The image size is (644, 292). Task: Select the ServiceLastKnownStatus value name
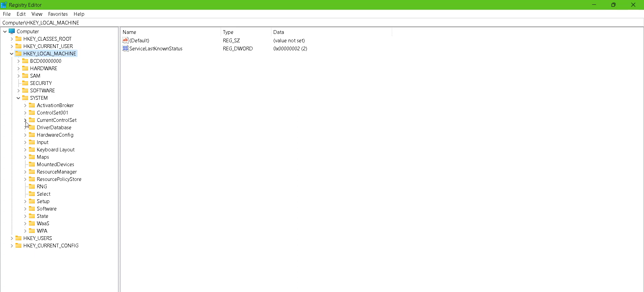(x=156, y=49)
